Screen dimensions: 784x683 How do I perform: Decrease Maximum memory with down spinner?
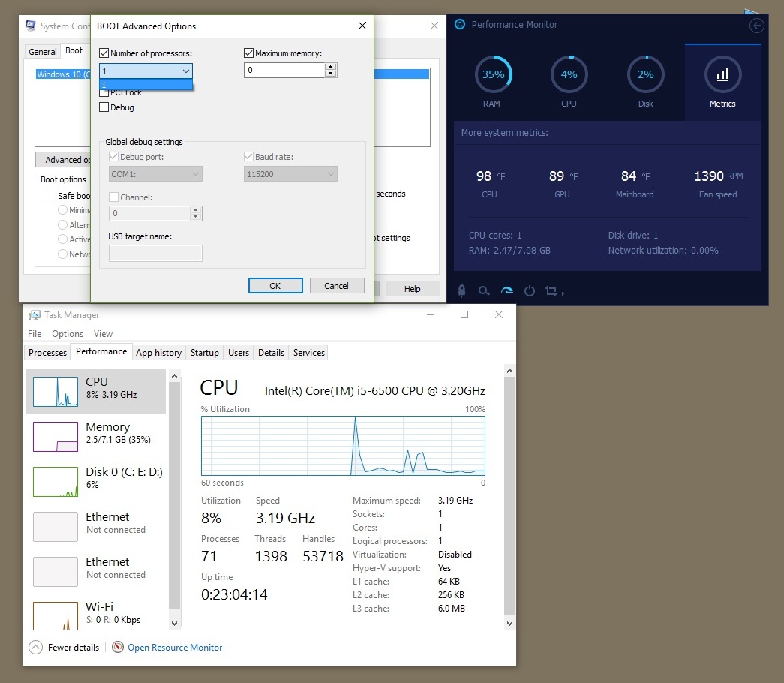pos(330,74)
